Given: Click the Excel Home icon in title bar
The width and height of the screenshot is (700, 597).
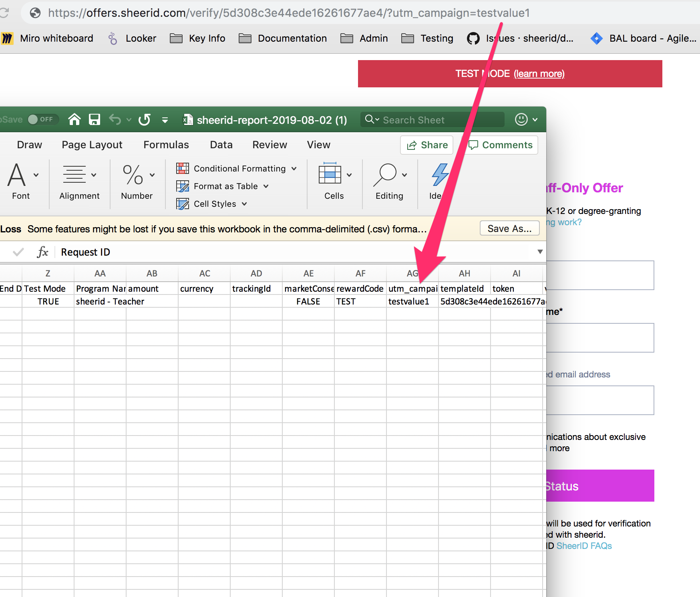Looking at the screenshot, I should 74,119.
